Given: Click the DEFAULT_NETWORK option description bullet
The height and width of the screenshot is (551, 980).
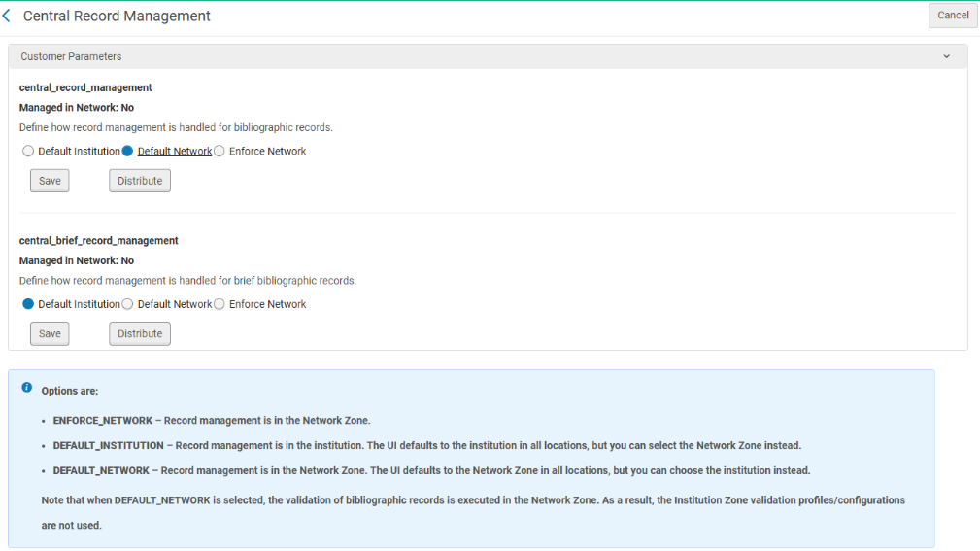Looking at the screenshot, I should click(x=431, y=470).
